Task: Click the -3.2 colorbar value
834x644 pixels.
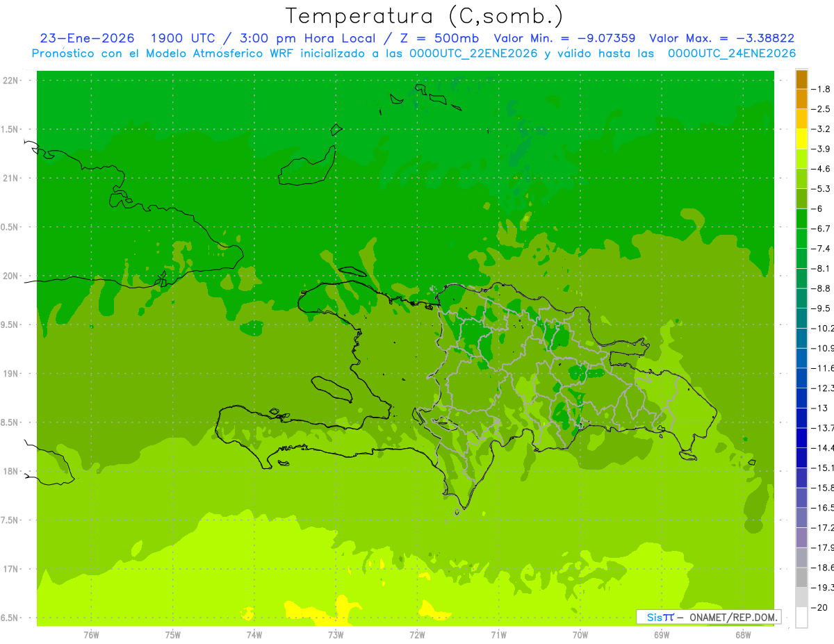Action: pyautogui.click(x=822, y=129)
